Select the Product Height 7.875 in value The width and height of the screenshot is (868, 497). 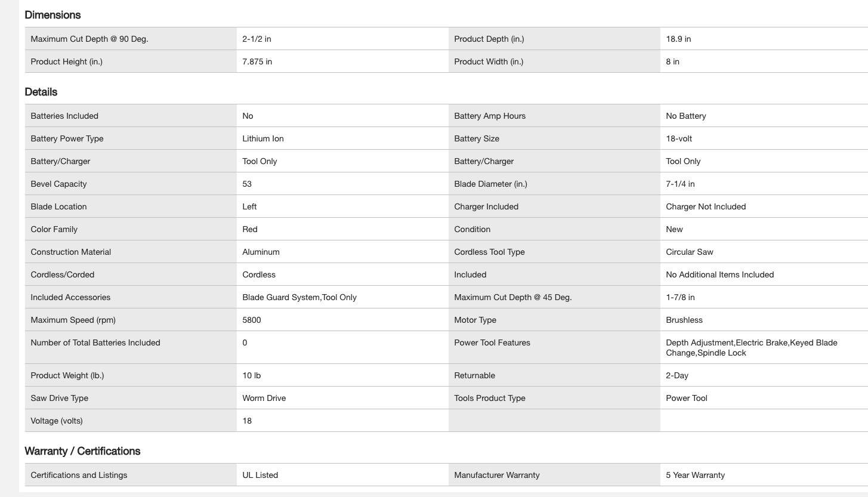(x=257, y=61)
